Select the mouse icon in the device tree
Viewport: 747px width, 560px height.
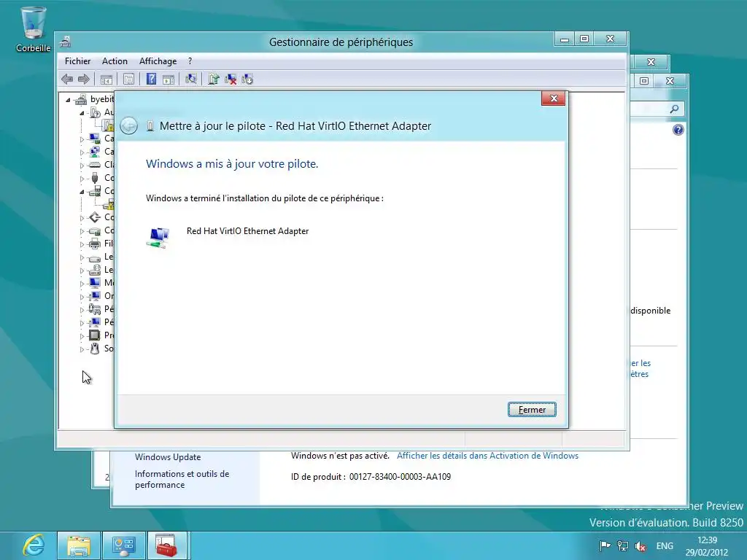coord(95,349)
